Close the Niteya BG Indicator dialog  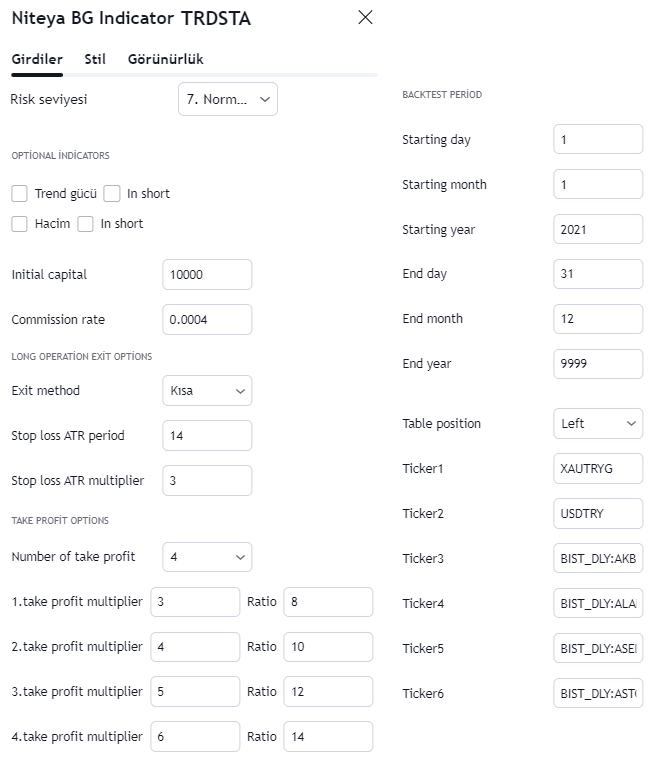pyautogui.click(x=365, y=17)
